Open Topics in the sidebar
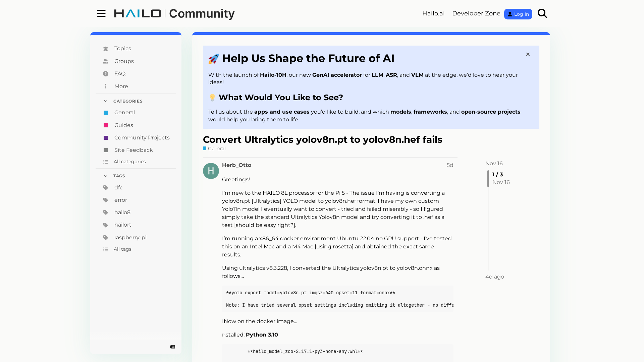 [x=122, y=48]
